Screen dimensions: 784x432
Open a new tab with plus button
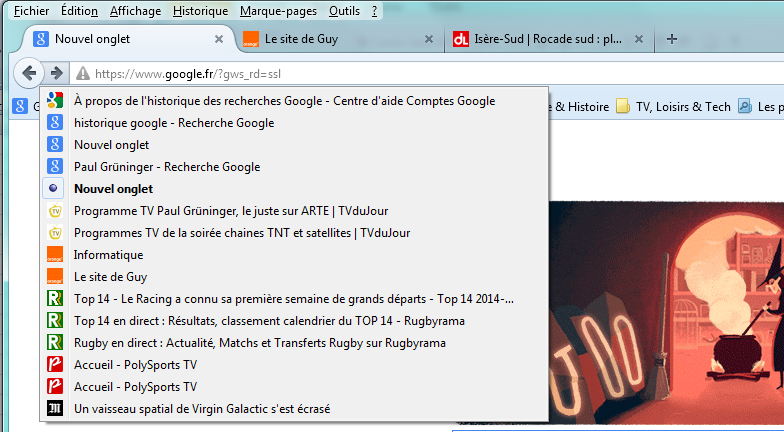point(672,39)
